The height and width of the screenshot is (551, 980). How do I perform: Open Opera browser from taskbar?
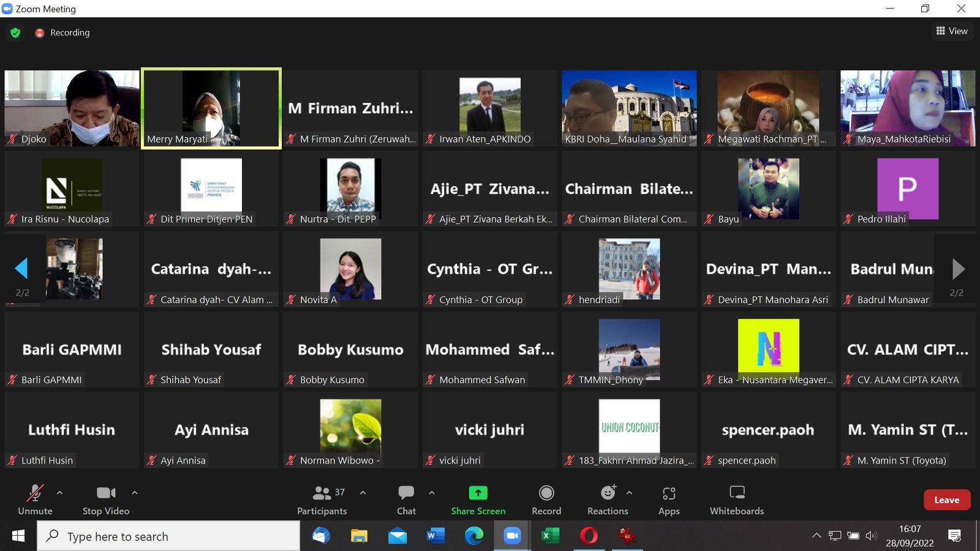(589, 536)
